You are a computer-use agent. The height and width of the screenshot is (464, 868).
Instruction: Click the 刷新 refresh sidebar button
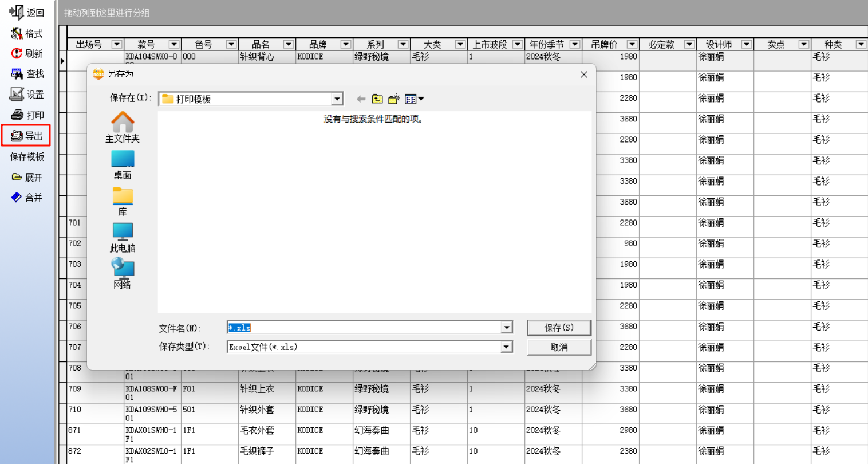coord(27,53)
